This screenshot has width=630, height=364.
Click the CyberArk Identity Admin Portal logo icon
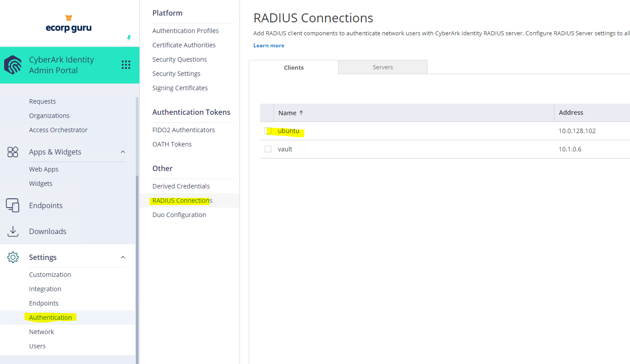click(x=13, y=65)
